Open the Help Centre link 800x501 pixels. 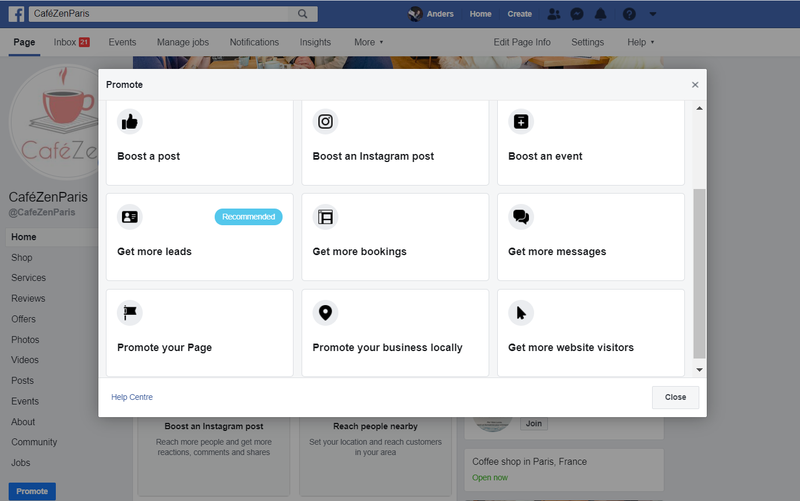pyautogui.click(x=132, y=397)
